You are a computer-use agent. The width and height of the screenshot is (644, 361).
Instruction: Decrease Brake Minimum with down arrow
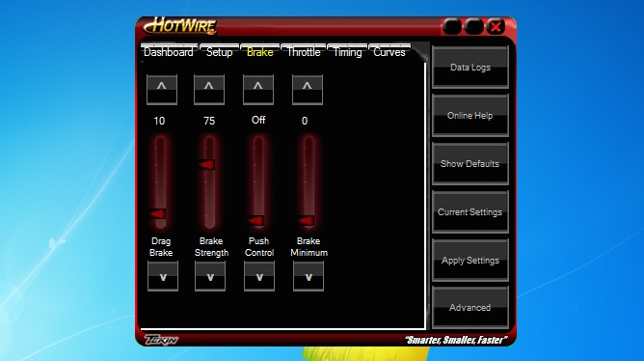(x=309, y=276)
